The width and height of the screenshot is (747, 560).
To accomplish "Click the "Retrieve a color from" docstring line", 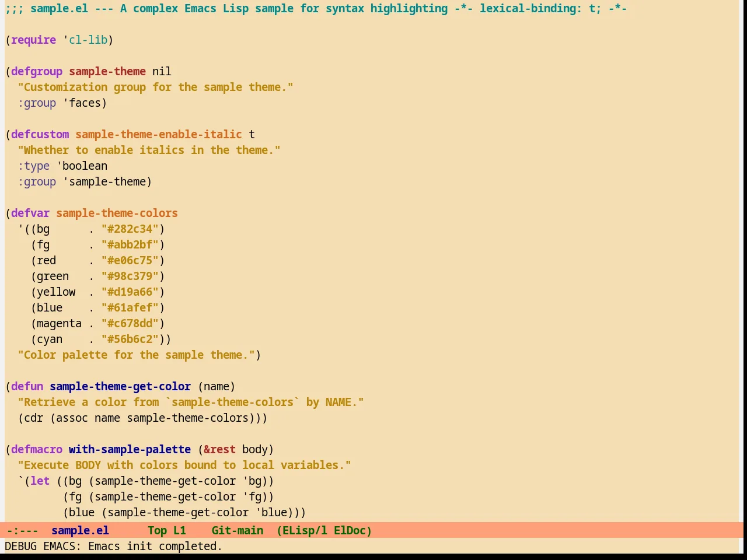I will click(191, 402).
